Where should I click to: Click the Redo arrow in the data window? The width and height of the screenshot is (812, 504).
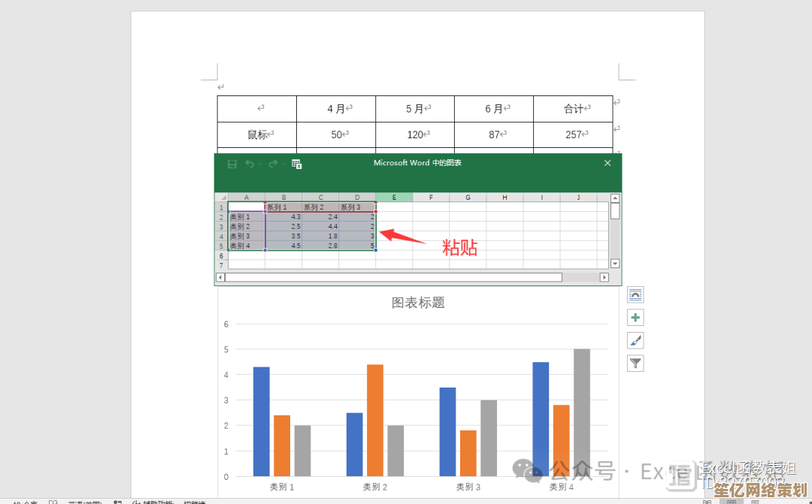273,164
